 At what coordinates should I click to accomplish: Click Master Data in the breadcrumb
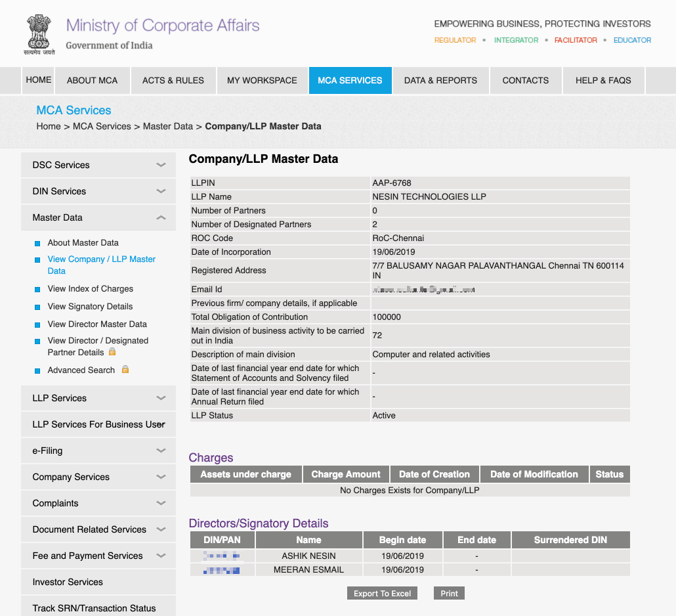[x=168, y=126]
